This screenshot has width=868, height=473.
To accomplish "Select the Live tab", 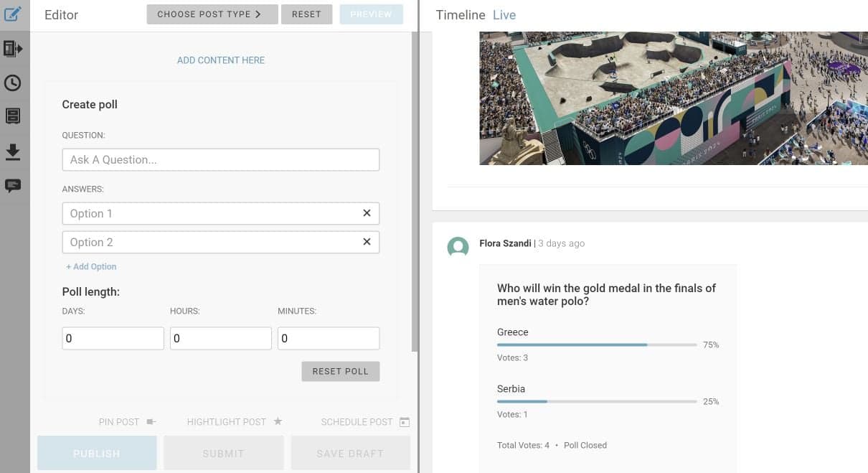I will point(504,14).
